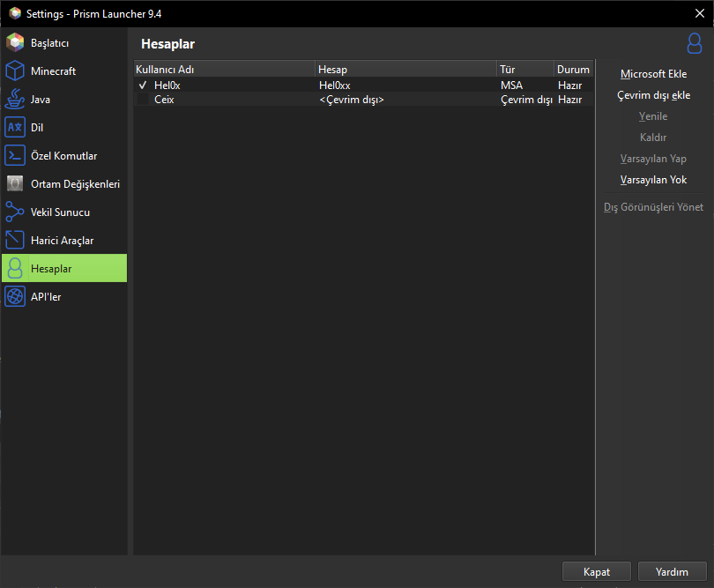Open the Başlatıcı settings page
Image resolution: width=714 pixels, height=588 pixels.
coord(64,43)
